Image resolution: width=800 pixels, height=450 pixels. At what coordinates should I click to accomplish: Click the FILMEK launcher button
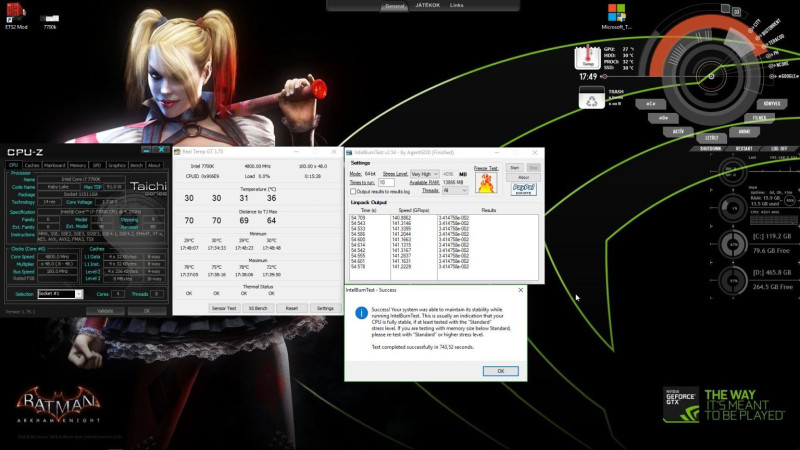point(759,118)
